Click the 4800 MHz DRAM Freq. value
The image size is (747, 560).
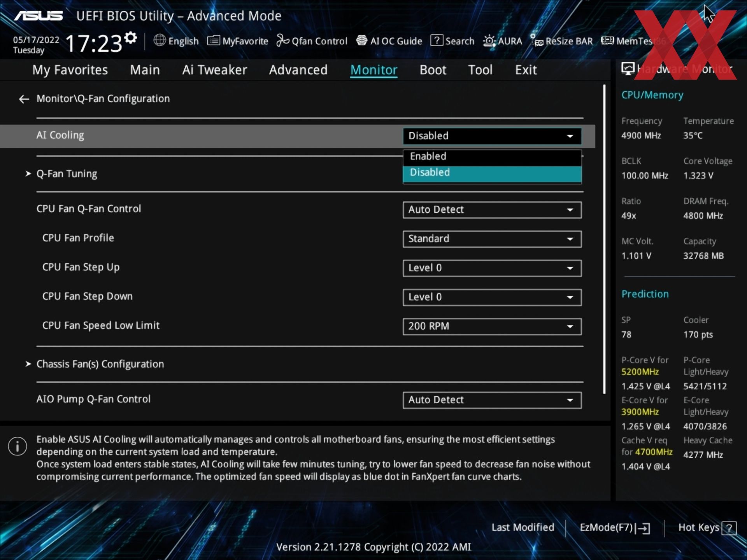[x=703, y=216]
